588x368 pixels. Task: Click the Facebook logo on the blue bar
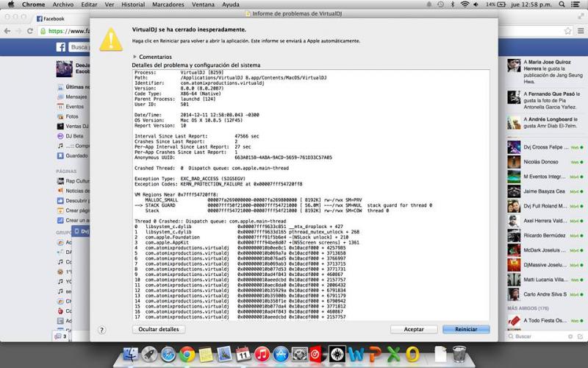pyautogui.click(x=61, y=47)
